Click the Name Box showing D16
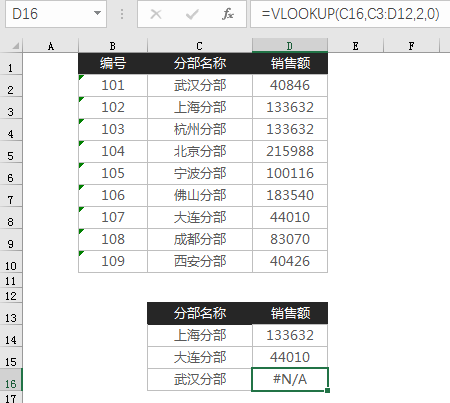 point(56,14)
